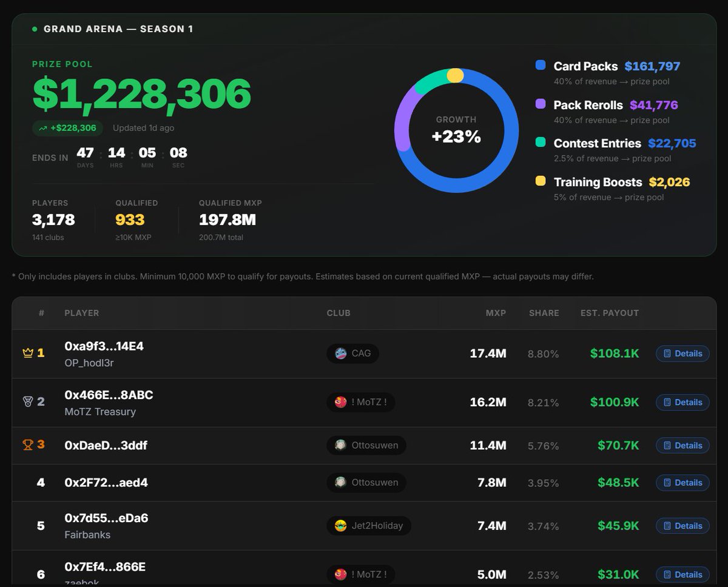The image size is (728, 587).
Task: Click the CAG club avatar icon
Action: [x=340, y=354]
